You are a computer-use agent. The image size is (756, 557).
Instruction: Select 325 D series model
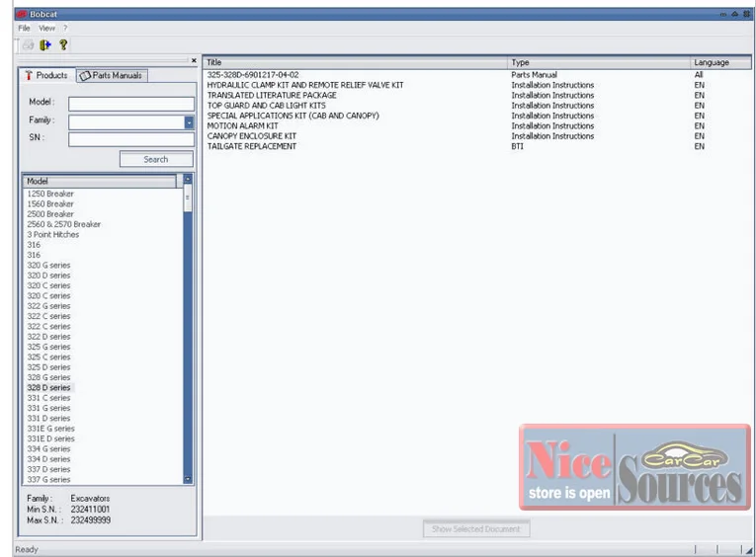pyautogui.click(x=48, y=367)
